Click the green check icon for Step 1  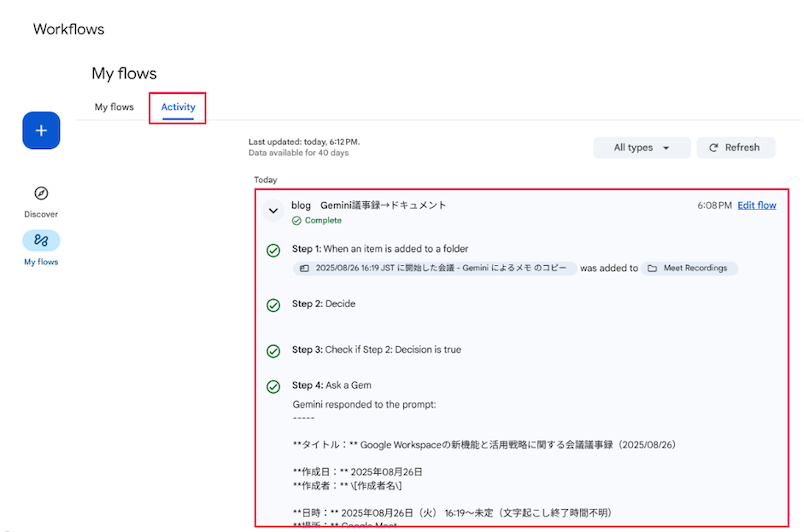tap(273, 251)
